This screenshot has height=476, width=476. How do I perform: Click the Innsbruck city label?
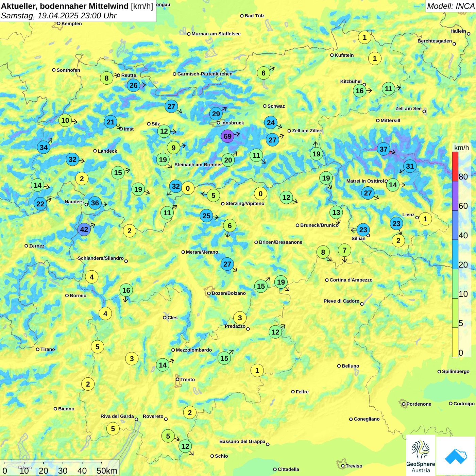[x=233, y=123]
